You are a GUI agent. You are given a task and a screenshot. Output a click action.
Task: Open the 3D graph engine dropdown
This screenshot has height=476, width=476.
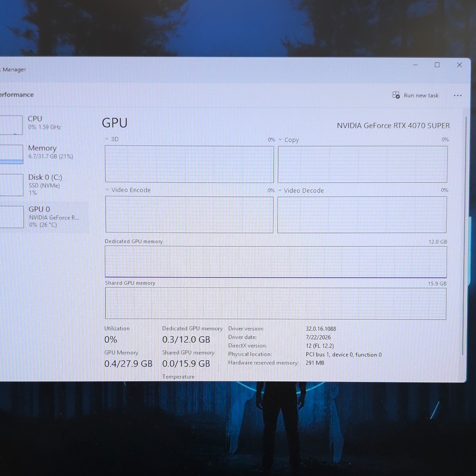tap(107, 139)
